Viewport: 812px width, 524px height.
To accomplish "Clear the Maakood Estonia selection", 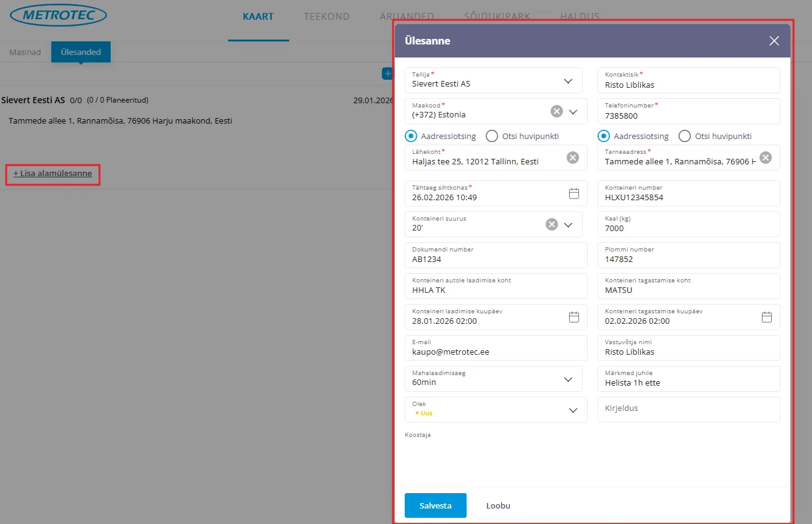I will coord(556,111).
